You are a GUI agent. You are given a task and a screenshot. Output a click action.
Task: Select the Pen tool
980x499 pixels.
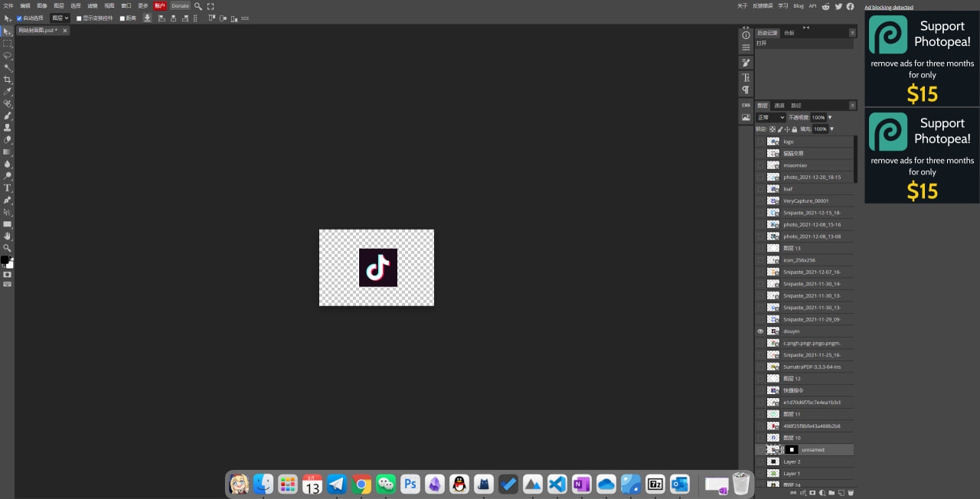click(8, 200)
